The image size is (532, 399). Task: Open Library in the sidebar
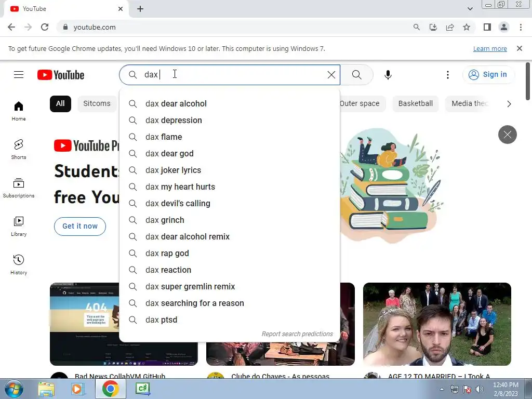[x=19, y=227]
